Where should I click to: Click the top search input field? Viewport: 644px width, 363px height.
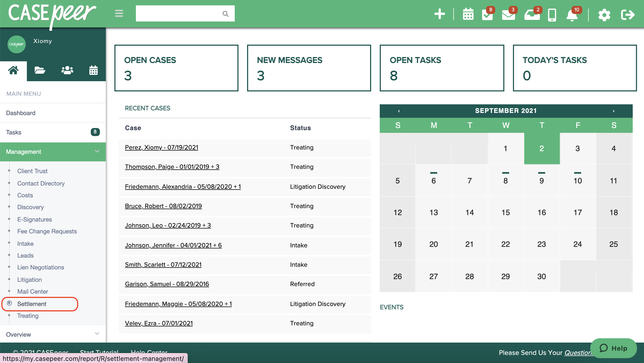[x=179, y=13]
